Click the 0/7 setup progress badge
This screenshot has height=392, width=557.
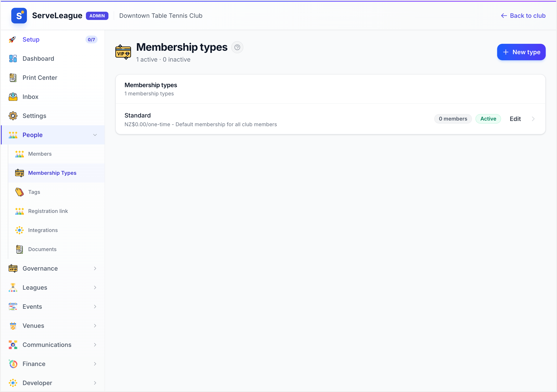pos(91,39)
